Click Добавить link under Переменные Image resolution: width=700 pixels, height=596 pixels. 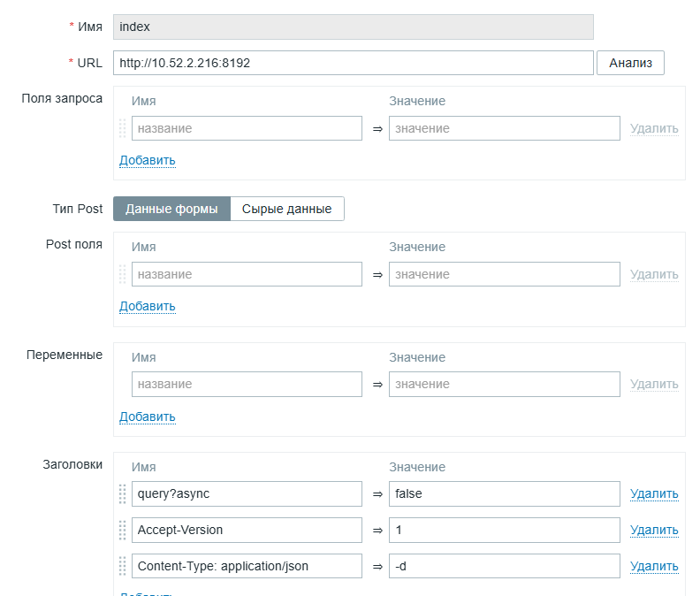(148, 416)
